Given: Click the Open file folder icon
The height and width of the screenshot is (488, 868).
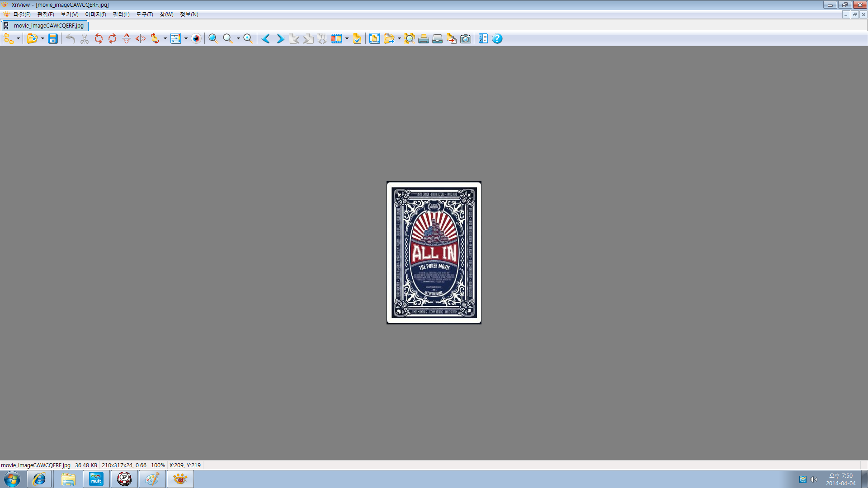Looking at the screenshot, I should [x=32, y=39].
